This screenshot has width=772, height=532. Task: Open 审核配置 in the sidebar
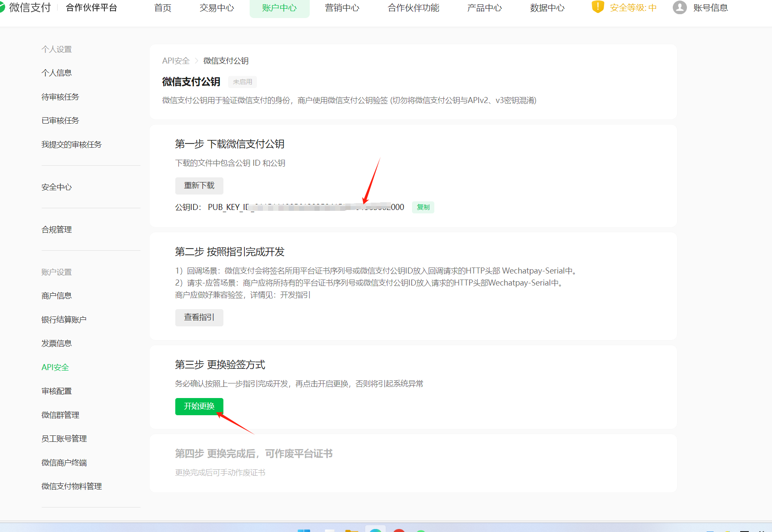[57, 391]
